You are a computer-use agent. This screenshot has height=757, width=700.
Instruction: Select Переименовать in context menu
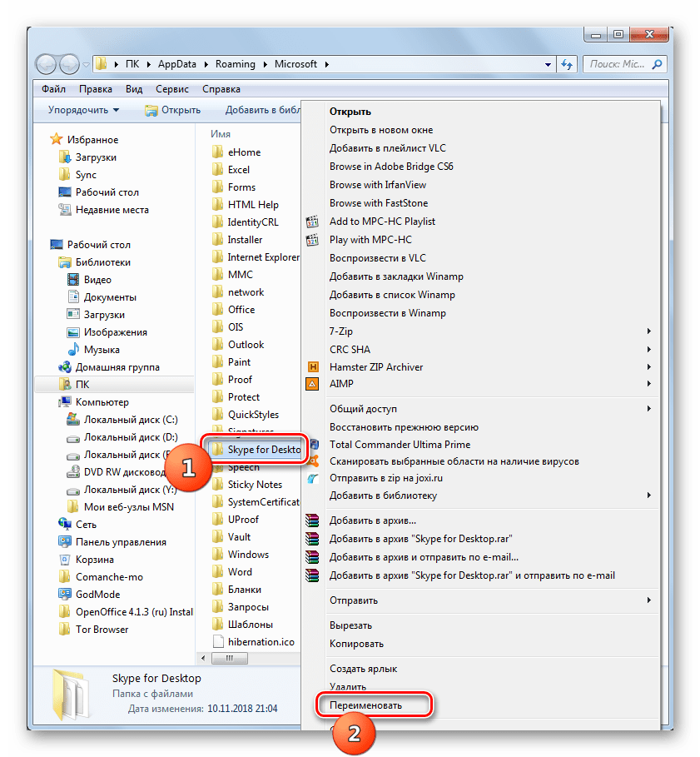pyautogui.click(x=366, y=705)
